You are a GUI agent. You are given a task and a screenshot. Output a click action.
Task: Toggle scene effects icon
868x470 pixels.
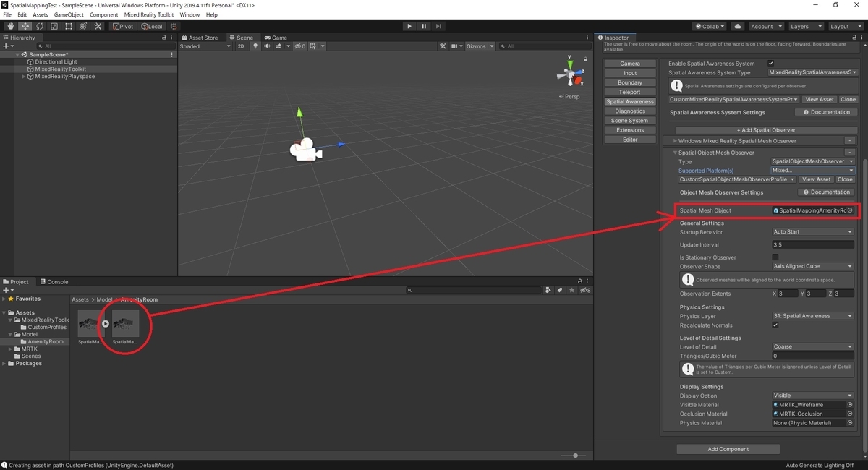tap(278, 46)
